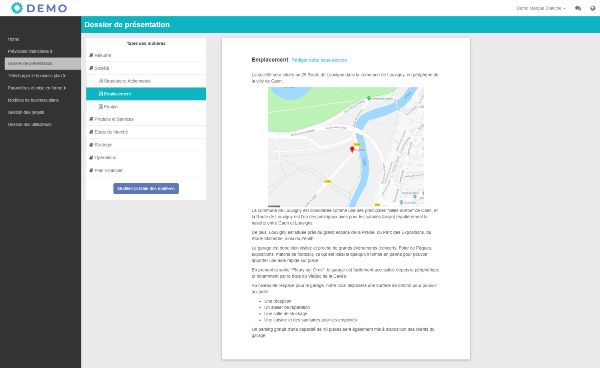Open Produits et Services chapter

click(146, 119)
